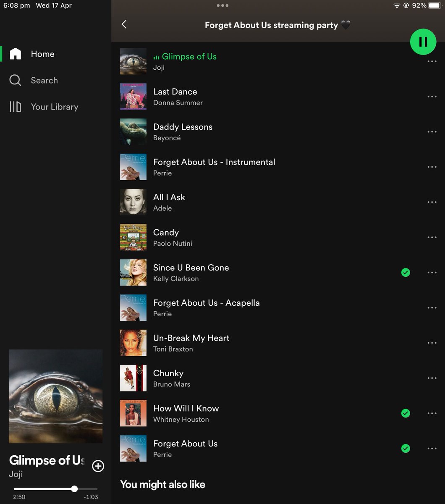Open more options for Last Dance
445x504 pixels.
[x=432, y=97]
